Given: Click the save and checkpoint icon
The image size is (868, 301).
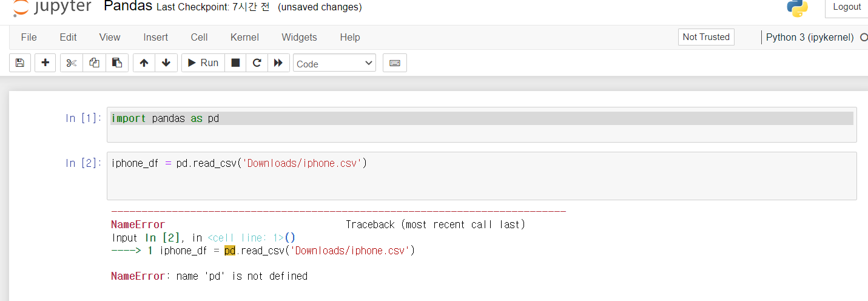Looking at the screenshot, I should point(20,63).
